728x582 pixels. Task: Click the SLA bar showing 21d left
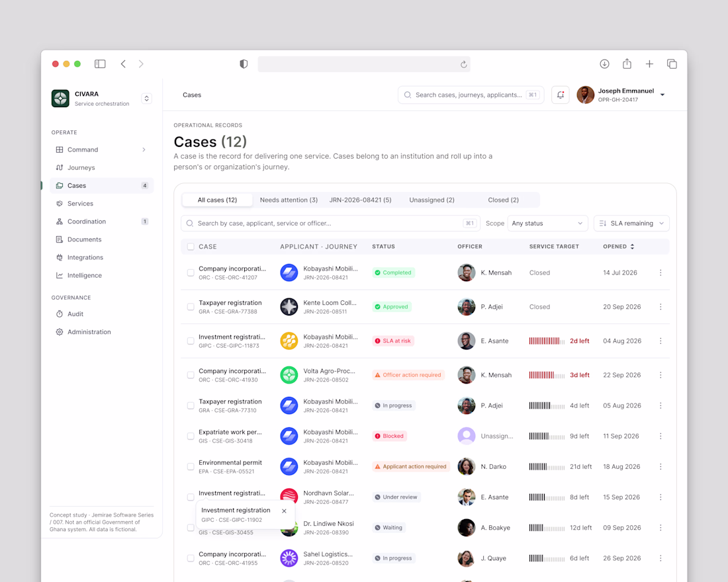click(x=547, y=466)
